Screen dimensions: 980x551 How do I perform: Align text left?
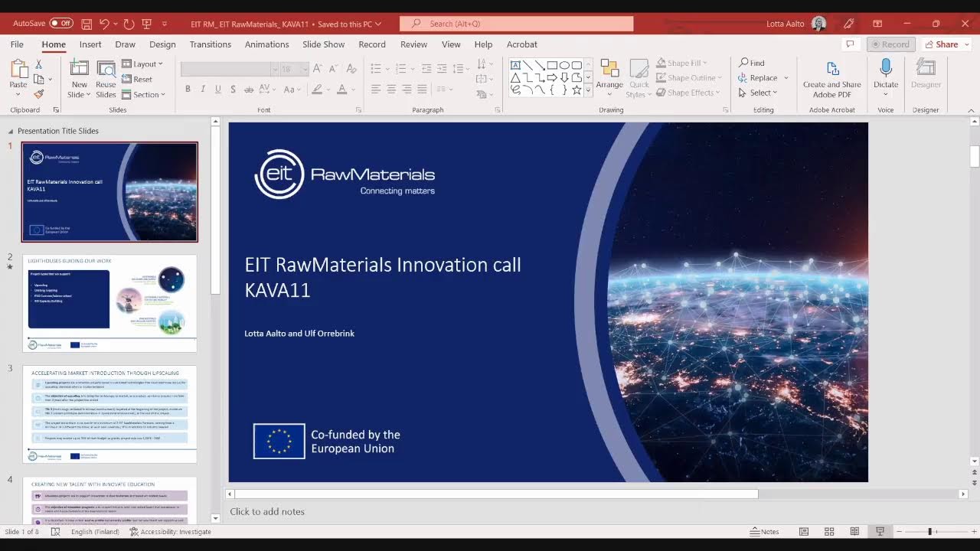pyautogui.click(x=376, y=90)
